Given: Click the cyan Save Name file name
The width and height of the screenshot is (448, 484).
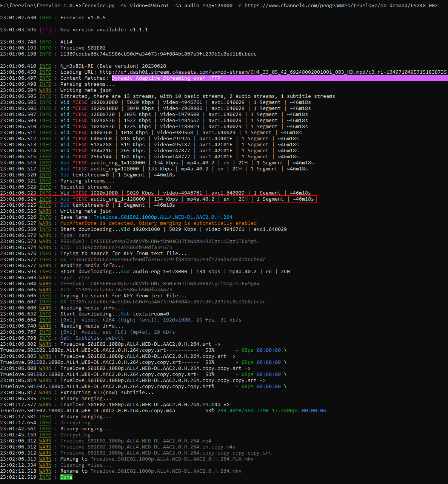Looking at the screenshot, I should [x=163, y=217].
